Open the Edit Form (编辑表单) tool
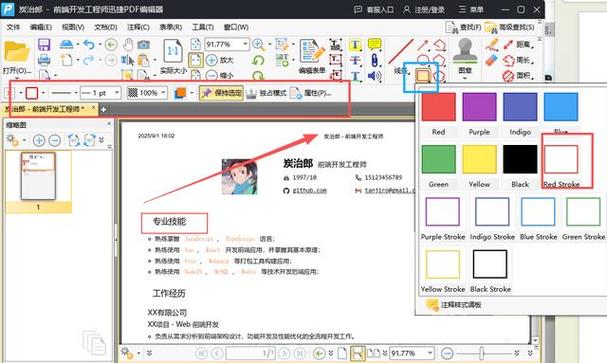607x363 pixels. 312,57
